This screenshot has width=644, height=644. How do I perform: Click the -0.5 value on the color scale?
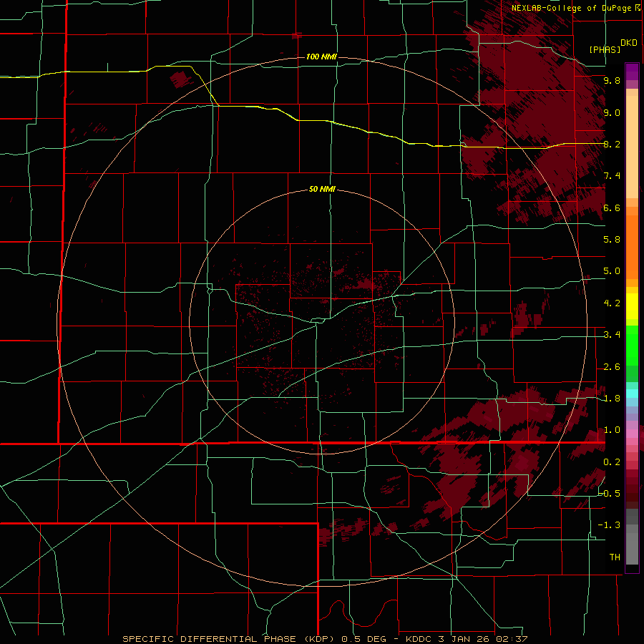(610, 494)
